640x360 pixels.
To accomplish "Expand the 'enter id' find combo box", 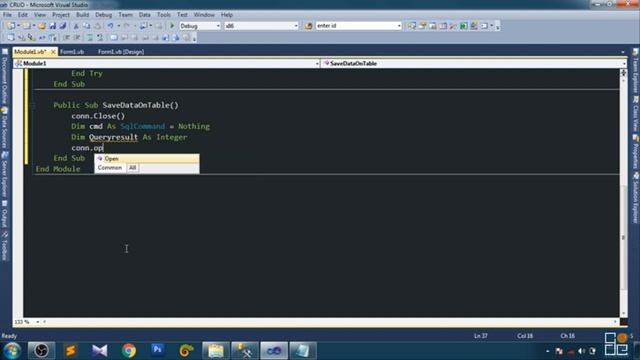I will pyautogui.click(x=399, y=26).
